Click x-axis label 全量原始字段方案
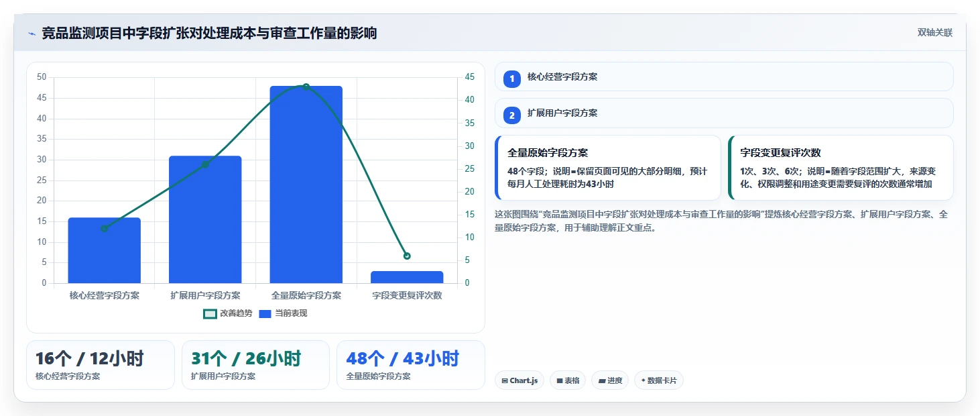The width and height of the screenshot is (980, 416). [x=306, y=295]
